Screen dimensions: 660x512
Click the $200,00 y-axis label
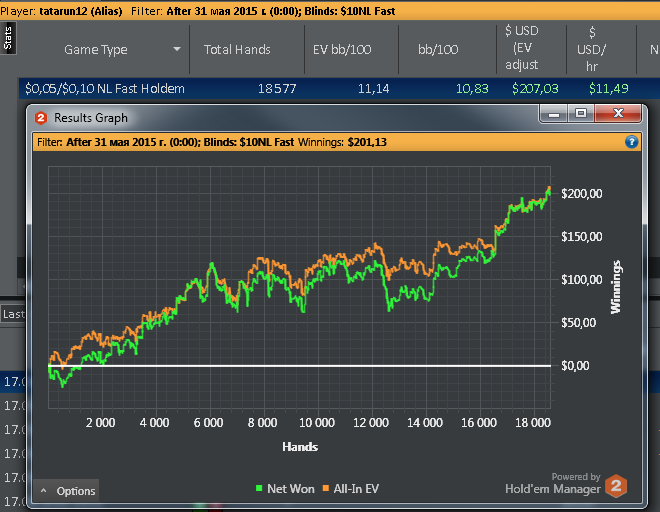point(582,194)
